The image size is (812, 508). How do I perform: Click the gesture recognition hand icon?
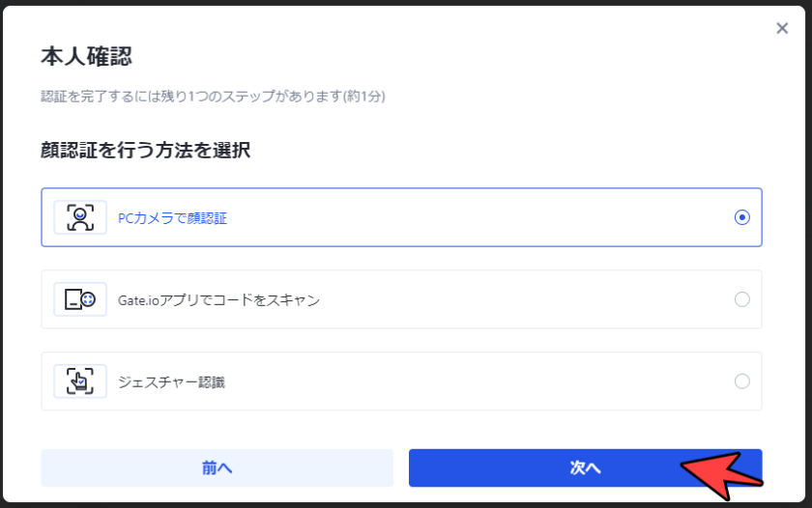(80, 381)
